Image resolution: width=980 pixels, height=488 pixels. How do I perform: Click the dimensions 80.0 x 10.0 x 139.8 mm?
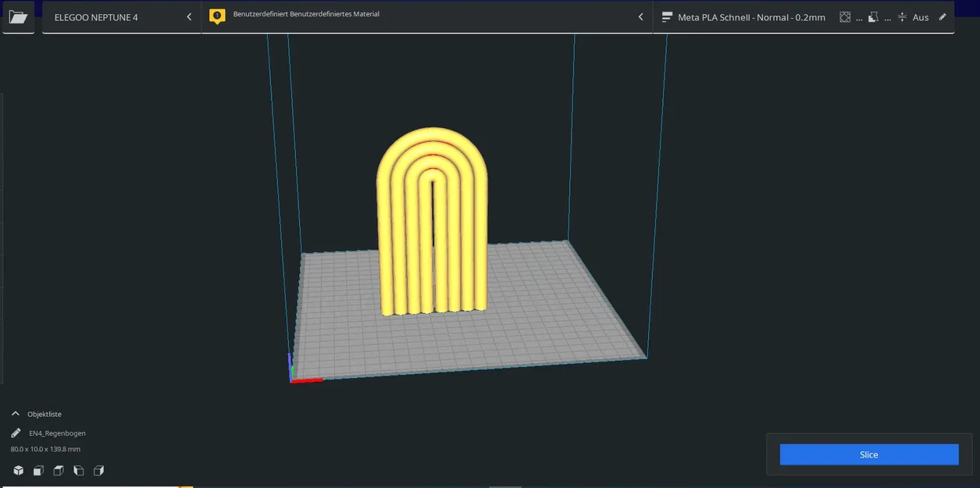coord(45,449)
